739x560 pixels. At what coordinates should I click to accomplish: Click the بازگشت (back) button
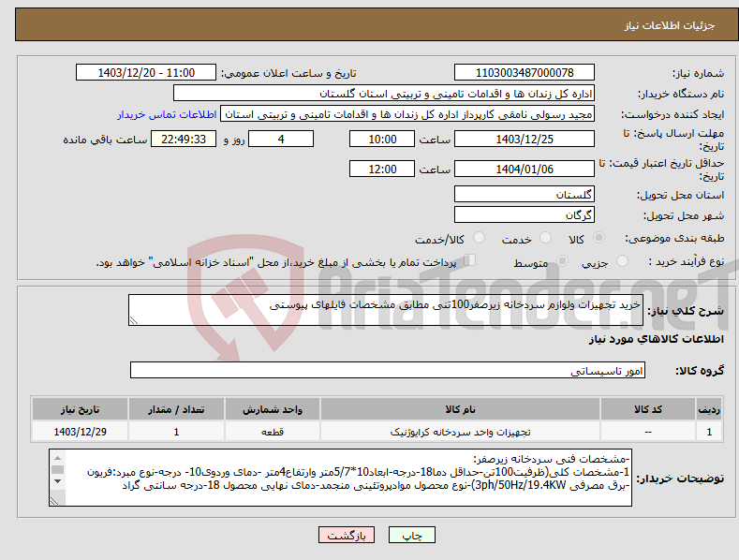347,536
